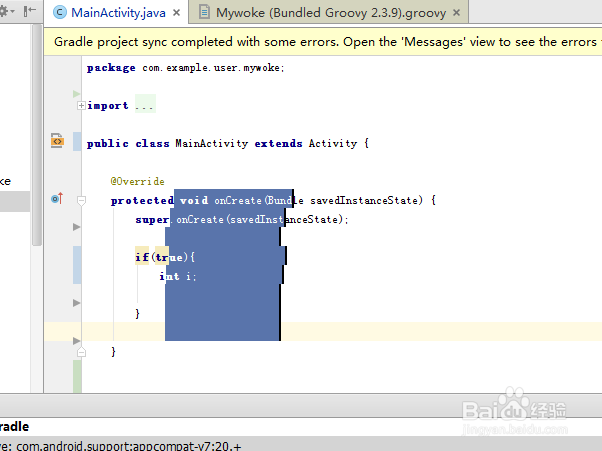Image resolution: width=602 pixels, height=451 pixels.
Task: Click the folded import ellipsis
Action: 145,104
